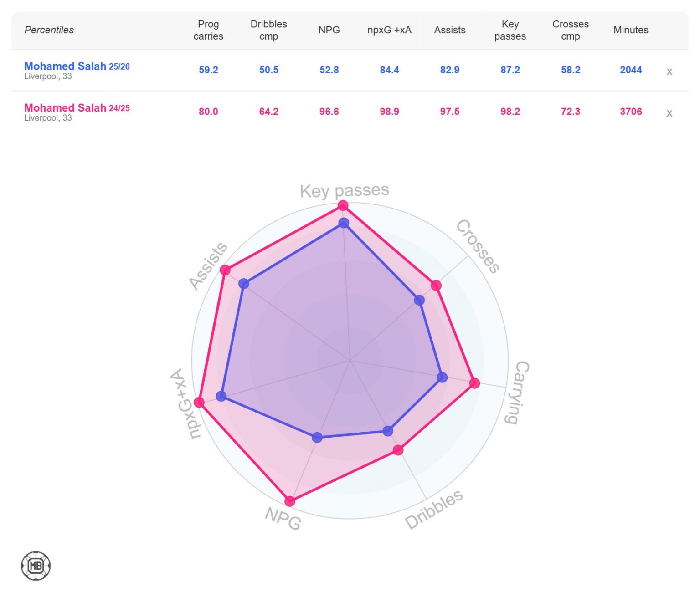Open the Mohamed Salah 24/25 player link

(x=77, y=108)
